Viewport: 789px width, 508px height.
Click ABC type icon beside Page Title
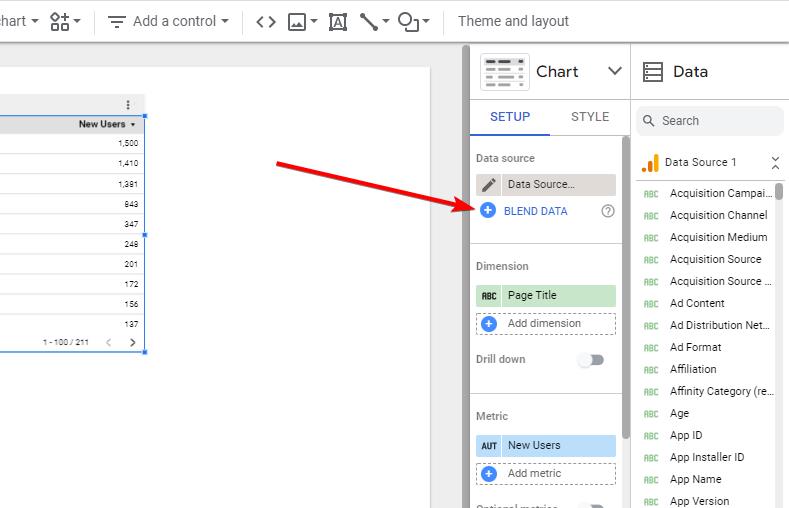489,296
